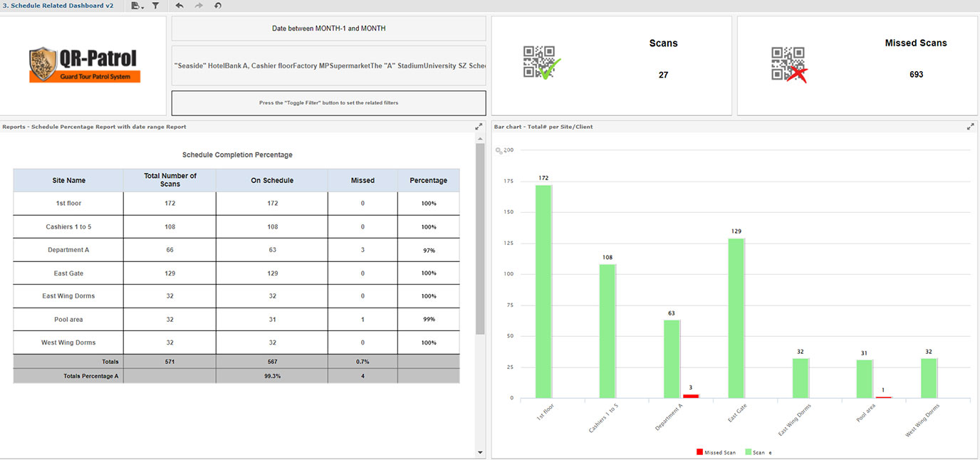Click the chart zoom magnifier icon
The width and height of the screenshot is (980, 460).
coord(499,151)
